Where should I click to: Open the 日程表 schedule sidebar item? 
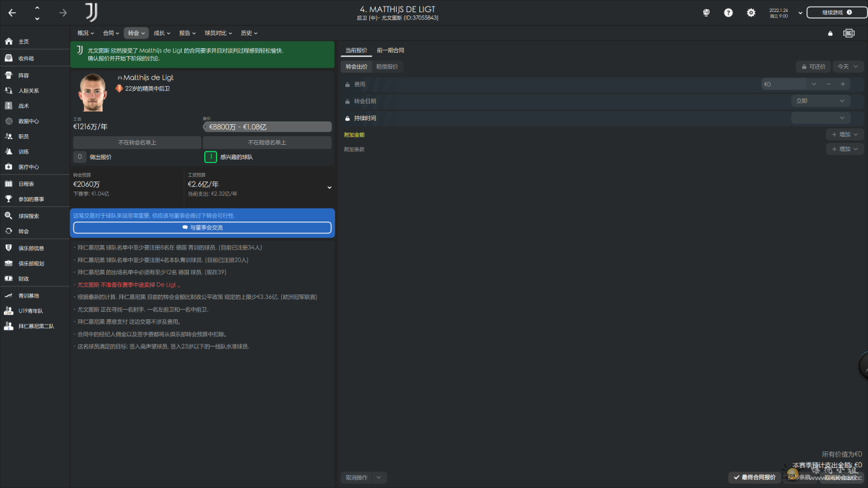[35, 184]
